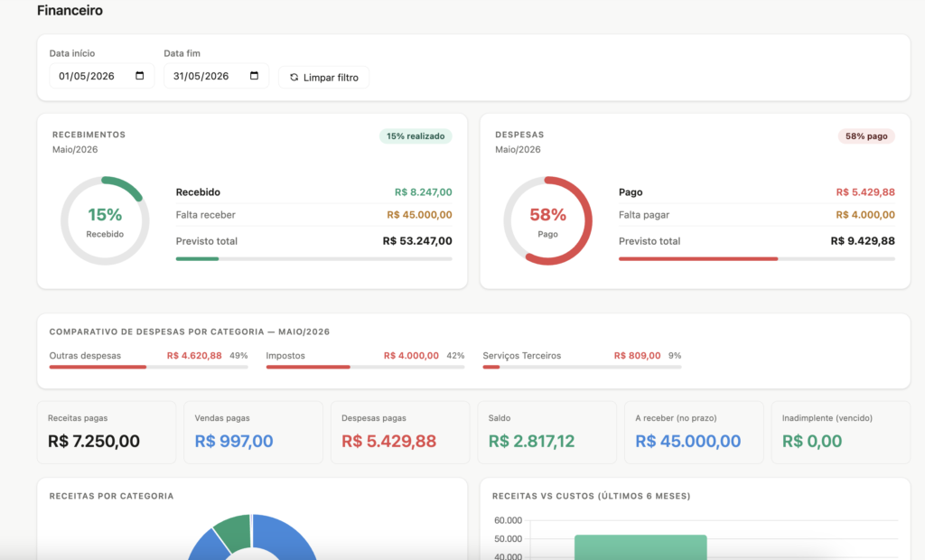Click the 60.000 axis label
This screenshot has width=925, height=560.
pos(508,520)
